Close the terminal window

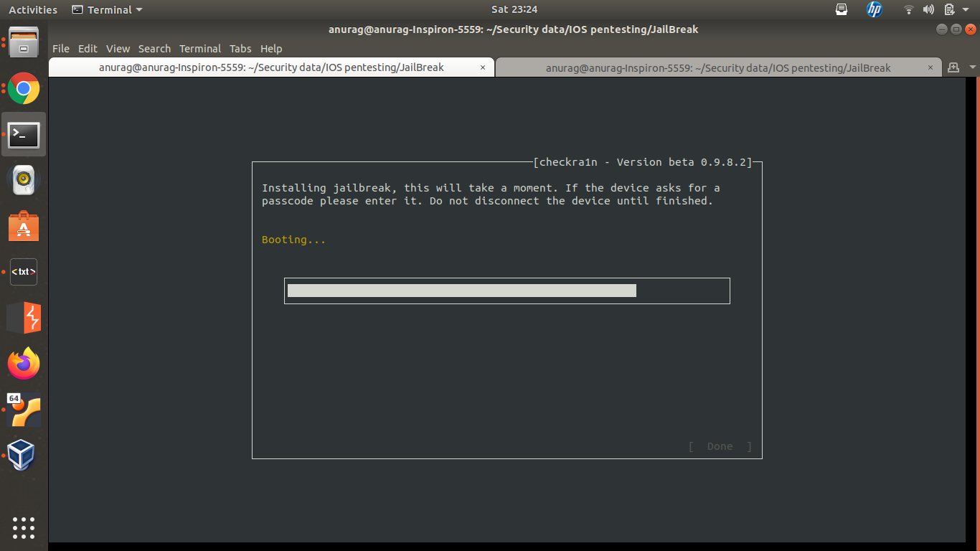971,29
